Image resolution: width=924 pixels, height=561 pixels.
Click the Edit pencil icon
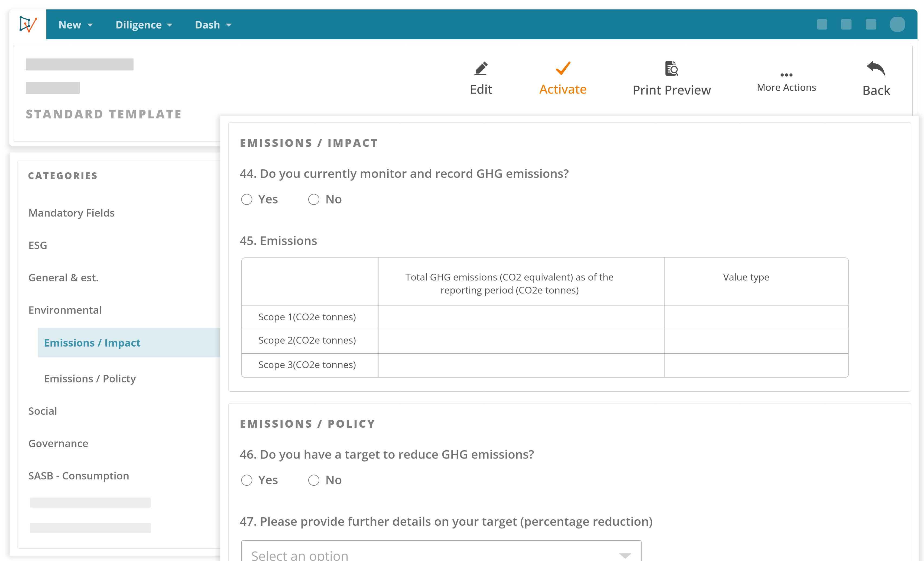pos(481,68)
